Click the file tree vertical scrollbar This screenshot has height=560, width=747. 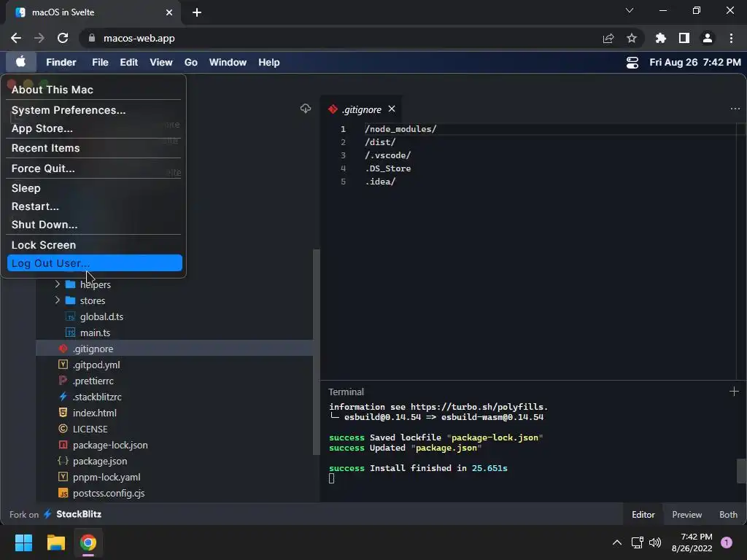click(x=317, y=352)
